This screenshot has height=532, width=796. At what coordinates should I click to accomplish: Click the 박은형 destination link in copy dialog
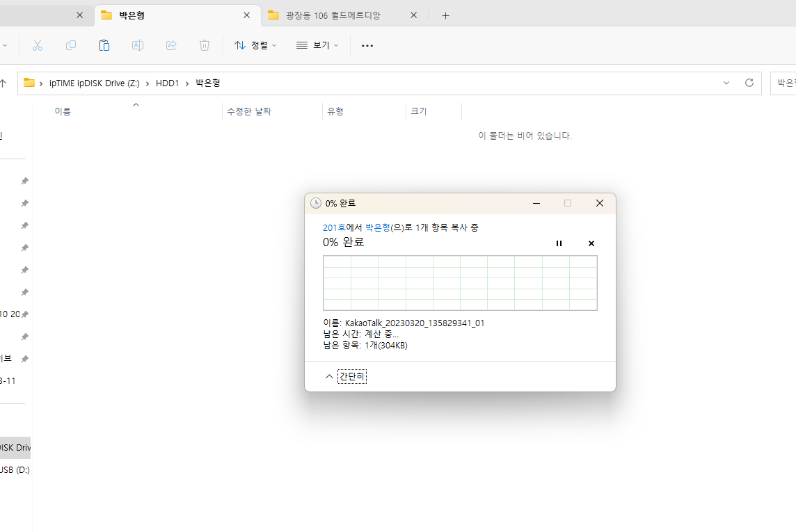click(378, 227)
